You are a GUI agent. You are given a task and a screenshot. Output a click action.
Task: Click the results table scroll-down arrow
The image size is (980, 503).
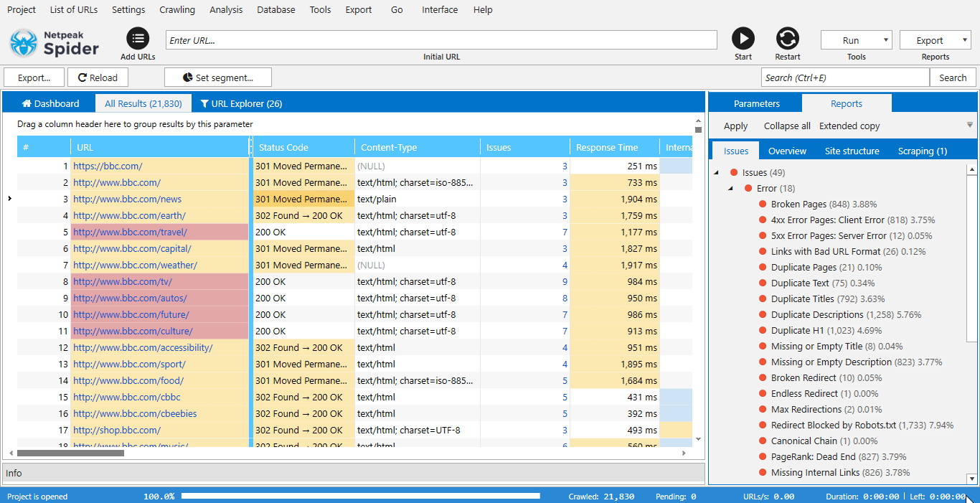coord(698,439)
